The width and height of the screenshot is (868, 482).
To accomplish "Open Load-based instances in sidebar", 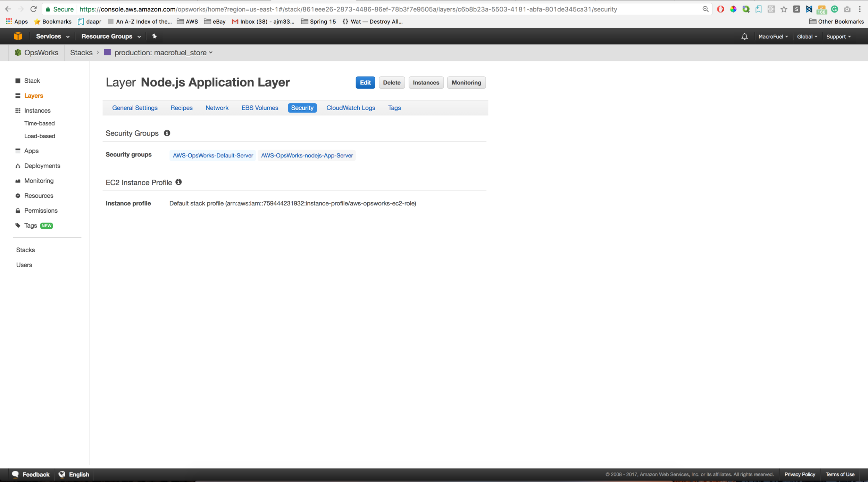I will (x=40, y=136).
